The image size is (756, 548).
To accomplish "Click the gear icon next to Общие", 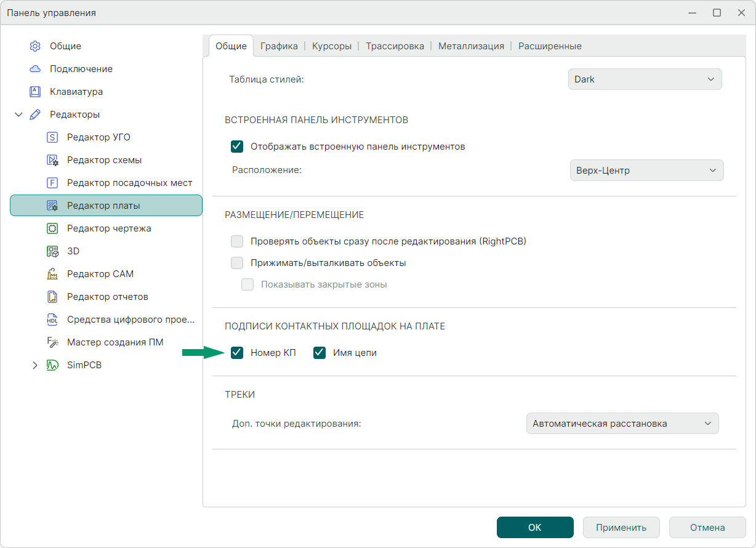I will (35, 46).
